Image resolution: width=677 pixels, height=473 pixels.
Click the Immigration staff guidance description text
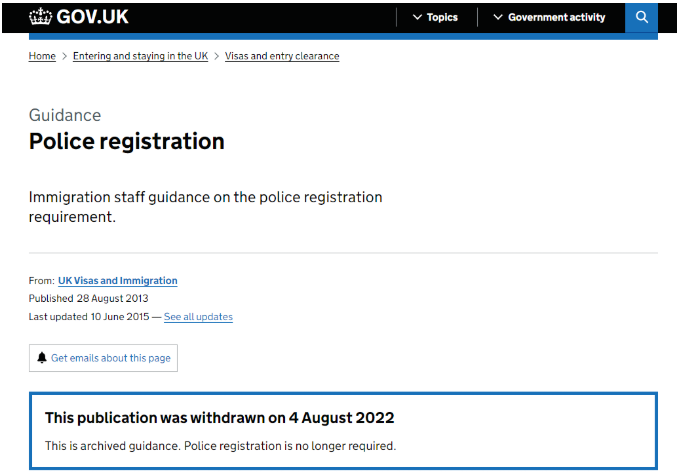(205, 206)
